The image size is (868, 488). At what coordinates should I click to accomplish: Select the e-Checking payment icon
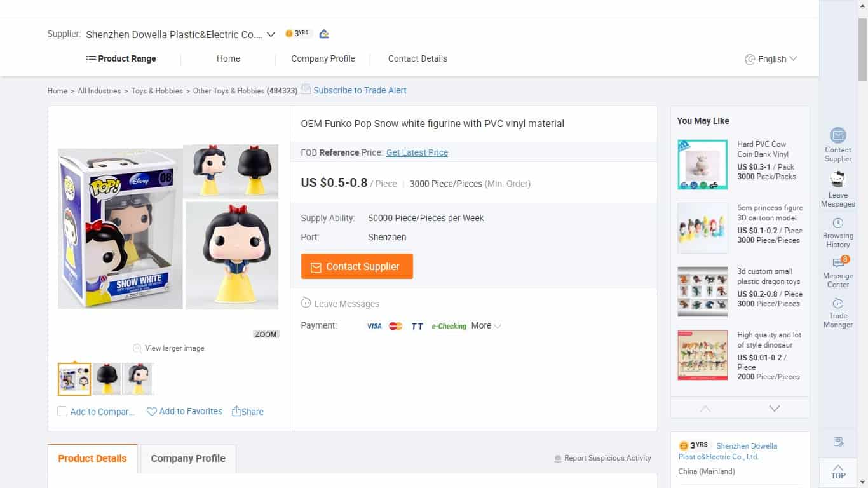pos(449,326)
